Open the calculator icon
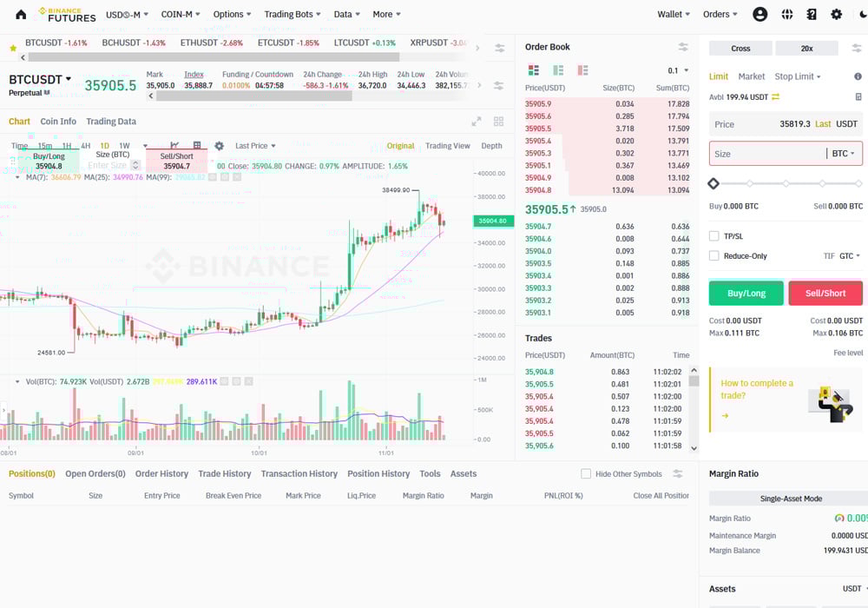The width and height of the screenshot is (868, 608). (858, 97)
